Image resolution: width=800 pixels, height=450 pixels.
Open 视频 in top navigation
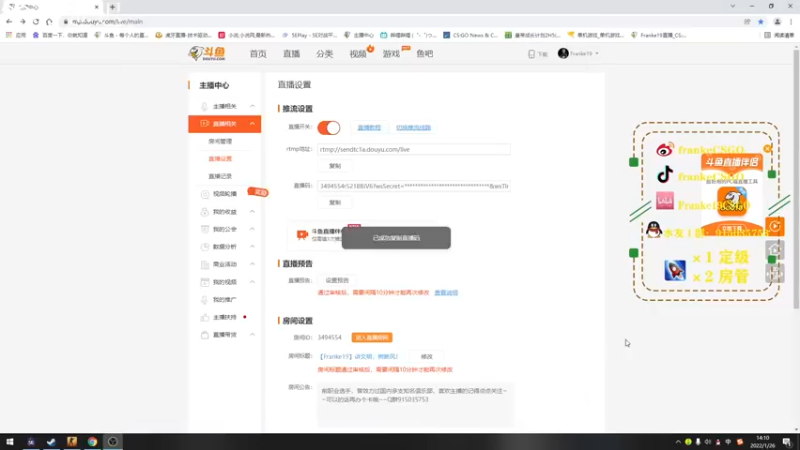[358, 54]
